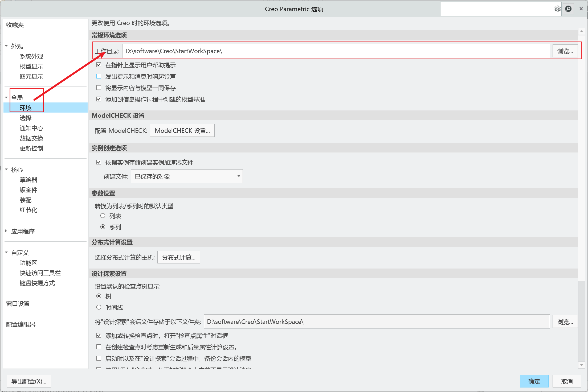
Task: Check '启动时以及在设计探索会话过程中' backup option
Action: point(99,358)
